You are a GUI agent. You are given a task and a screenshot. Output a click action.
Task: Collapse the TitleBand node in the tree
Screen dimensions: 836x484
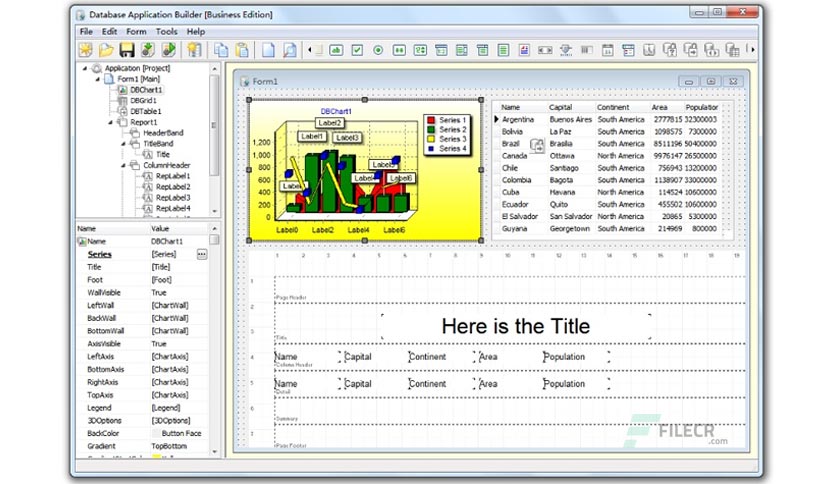coord(124,144)
